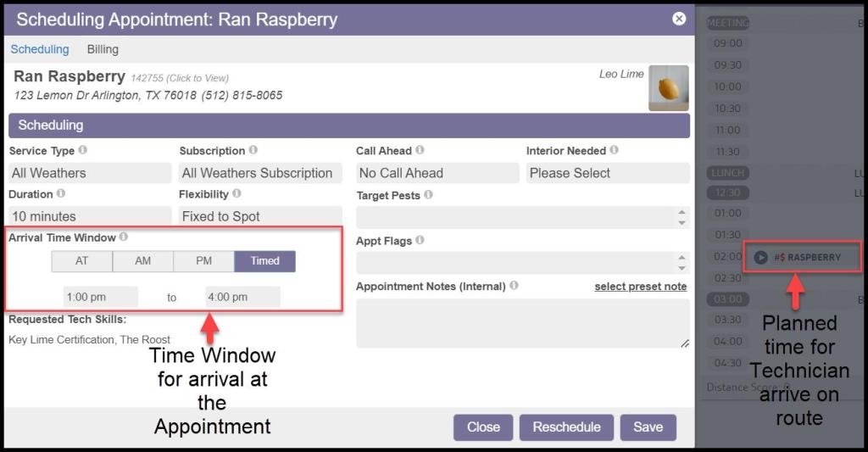This screenshot has height=452, width=868.
Task: Click the technician Leo Lime photo thumbnail
Action: tap(668, 88)
